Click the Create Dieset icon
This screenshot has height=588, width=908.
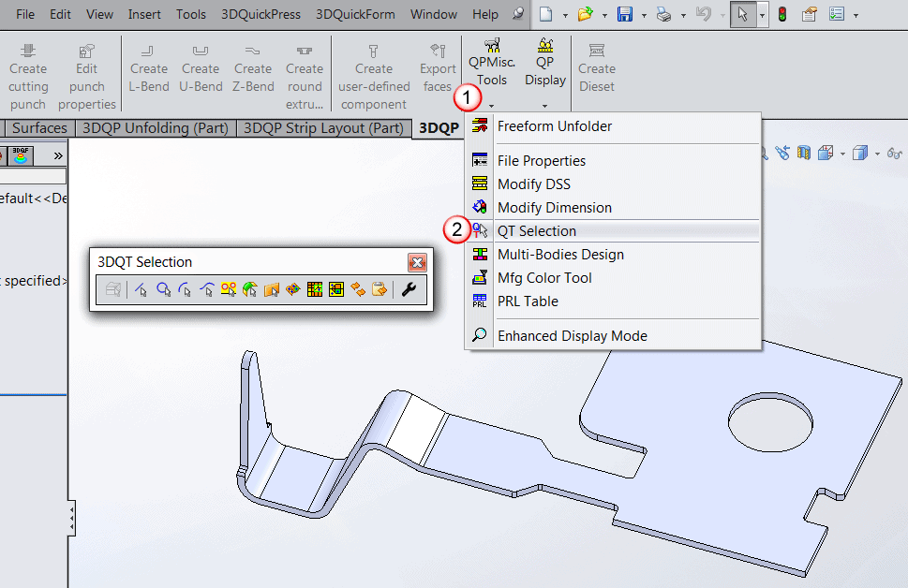pyautogui.click(x=596, y=68)
